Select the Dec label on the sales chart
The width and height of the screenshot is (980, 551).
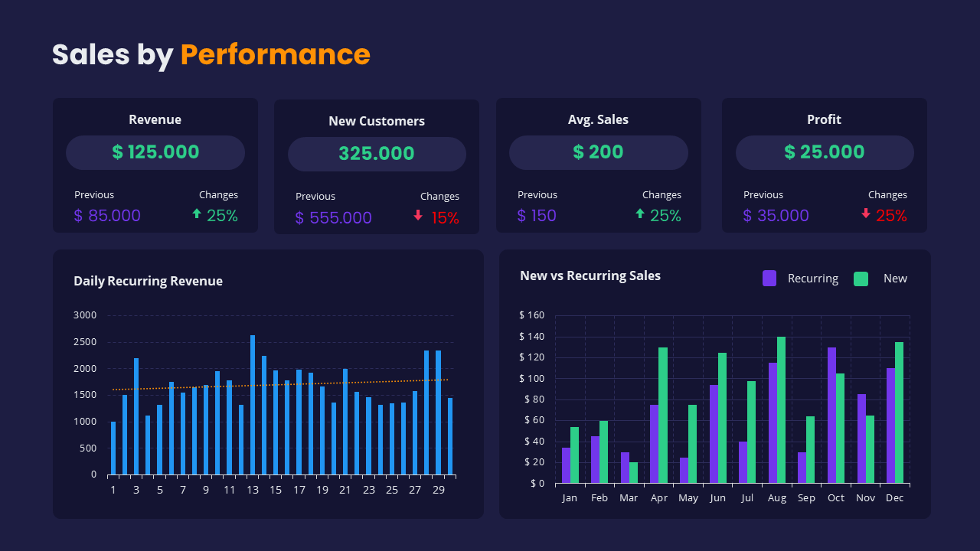coord(894,497)
